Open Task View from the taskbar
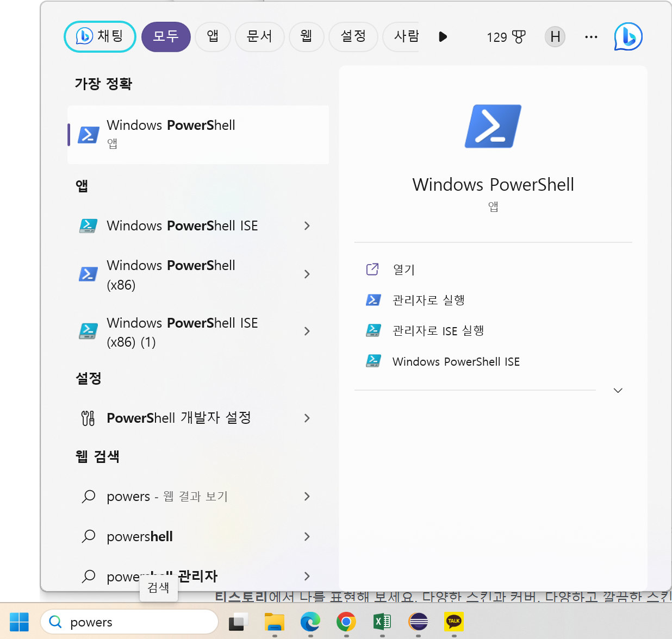The width and height of the screenshot is (672, 639). (x=238, y=622)
